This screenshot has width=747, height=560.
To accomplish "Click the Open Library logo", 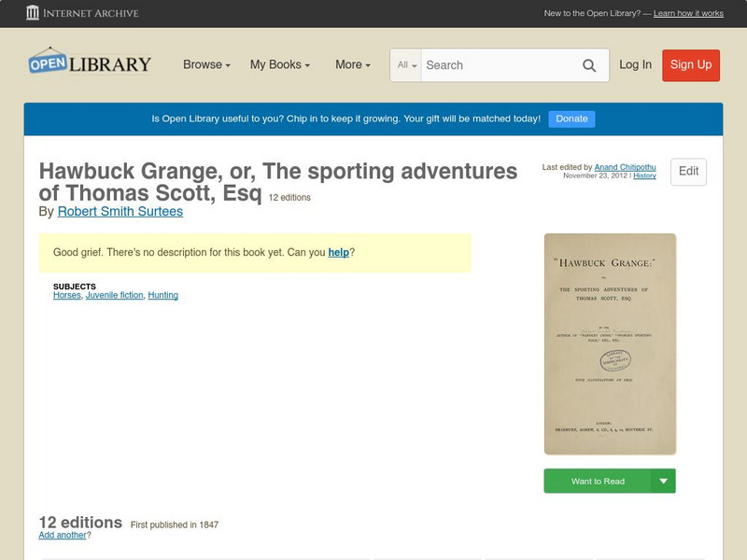I will pos(90,63).
